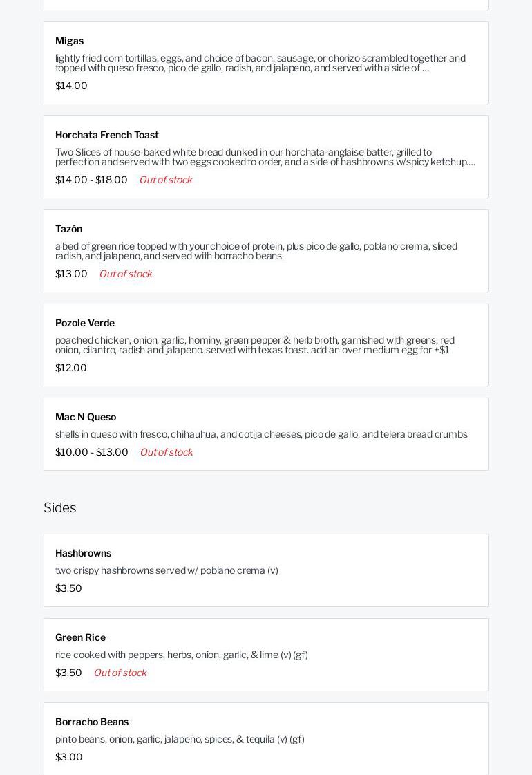
Task: Click Mac N Queso price range $10.00 - $13.00
Action: 91,452
